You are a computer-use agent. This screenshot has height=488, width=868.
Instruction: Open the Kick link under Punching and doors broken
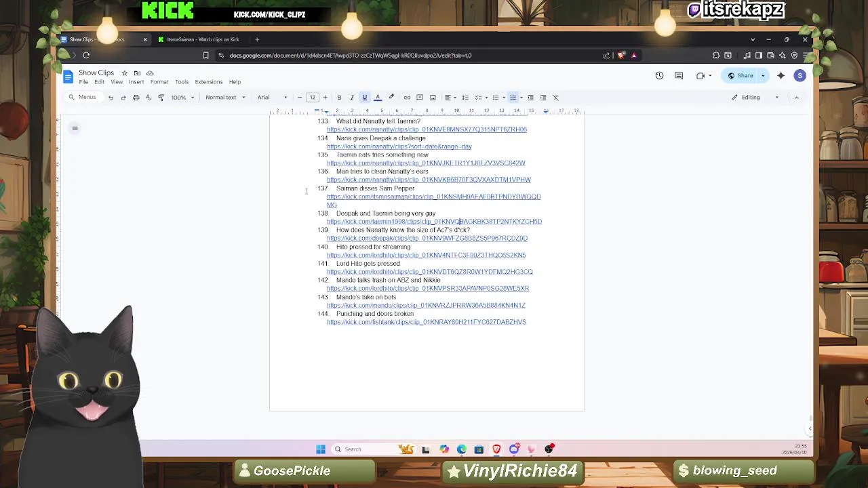427,322
